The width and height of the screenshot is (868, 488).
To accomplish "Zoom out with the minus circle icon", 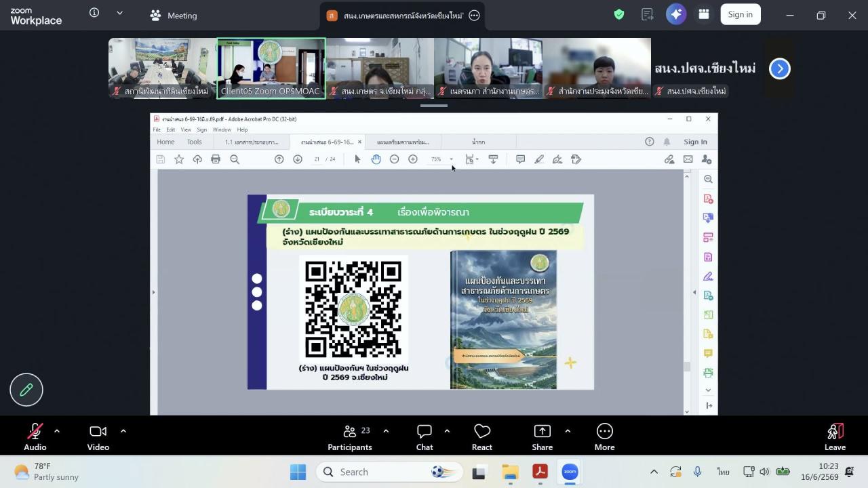I will tap(394, 159).
